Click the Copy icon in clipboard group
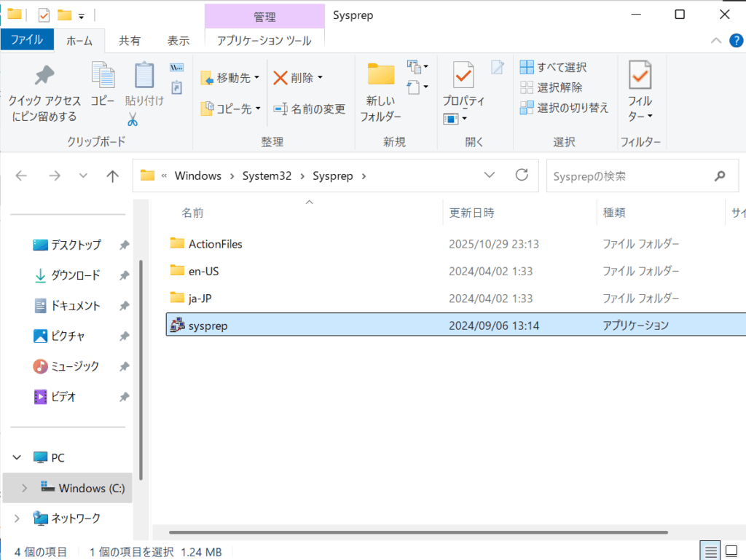 point(103,76)
